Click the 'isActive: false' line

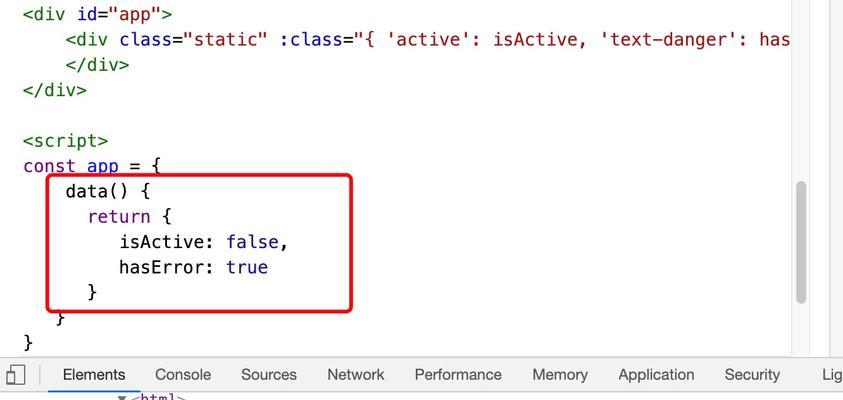click(204, 242)
